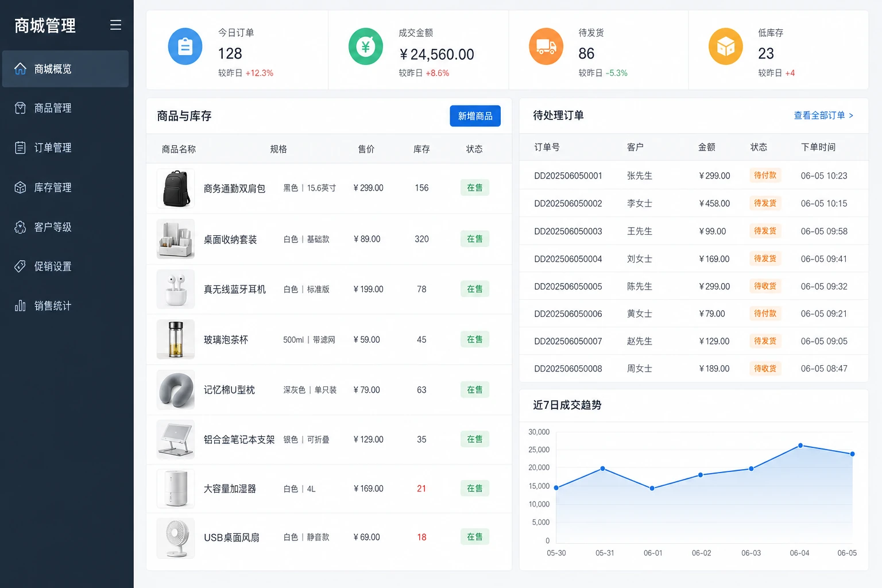This screenshot has height=588, width=882.
Task: Click the green 成交金额 yen icon
Action: coord(365,47)
